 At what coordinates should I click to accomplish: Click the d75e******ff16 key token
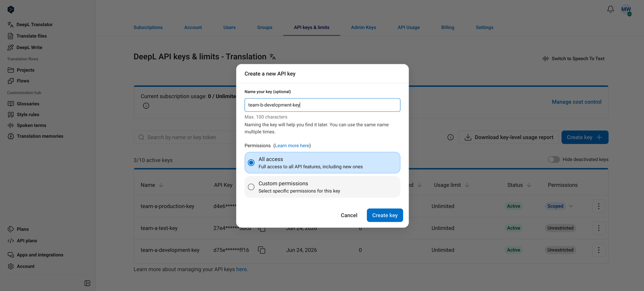click(231, 250)
